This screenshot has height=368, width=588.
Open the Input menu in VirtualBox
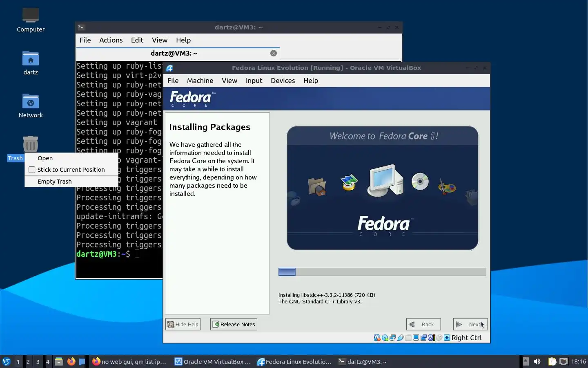[x=254, y=81]
